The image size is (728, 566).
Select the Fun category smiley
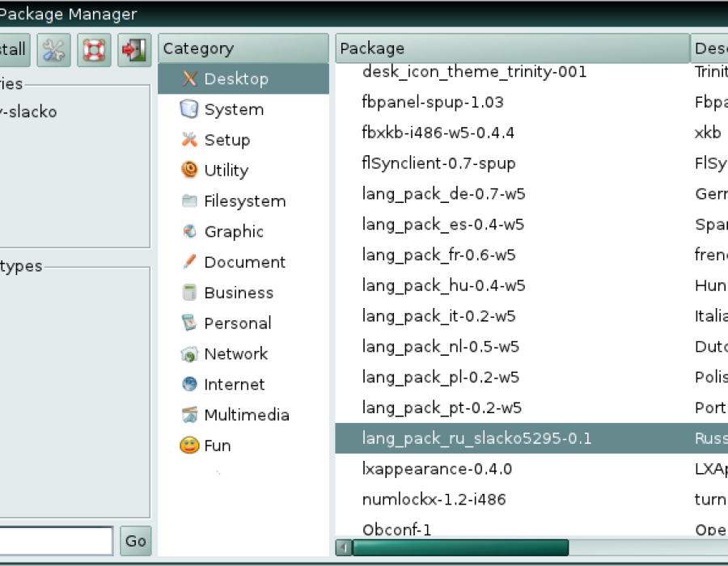tap(189, 446)
